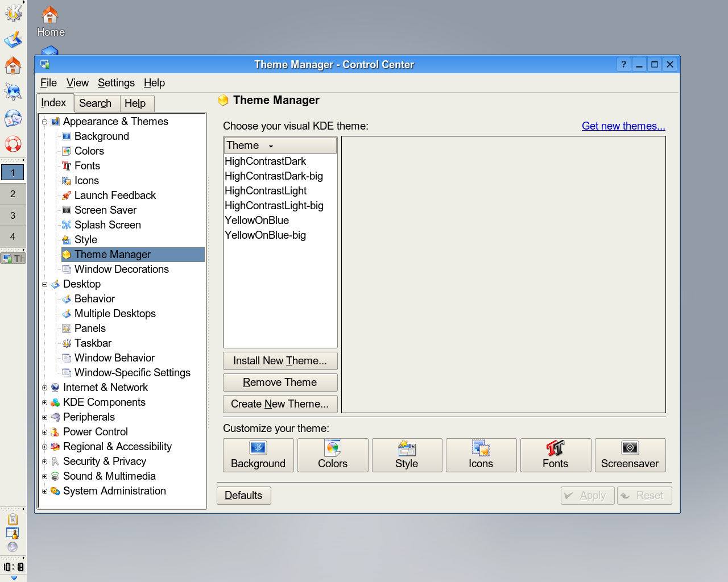The height and width of the screenshot is (582, 728).
Task: Open the View menu
Action: pyautogui.click(x=77, y=83)
